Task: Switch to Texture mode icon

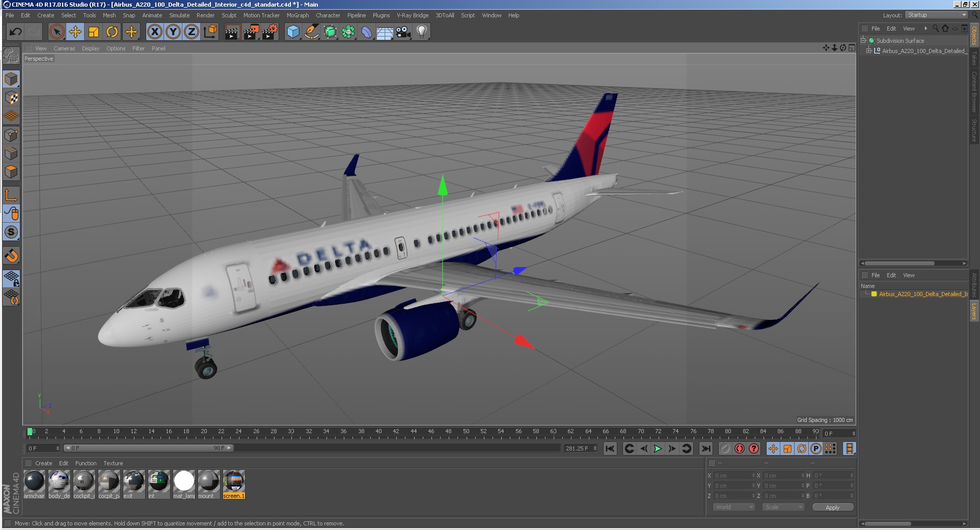Action: 11,98
